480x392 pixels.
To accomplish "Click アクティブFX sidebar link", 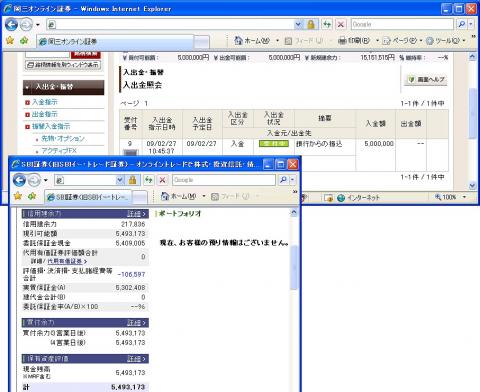I will tap(59, 151).
